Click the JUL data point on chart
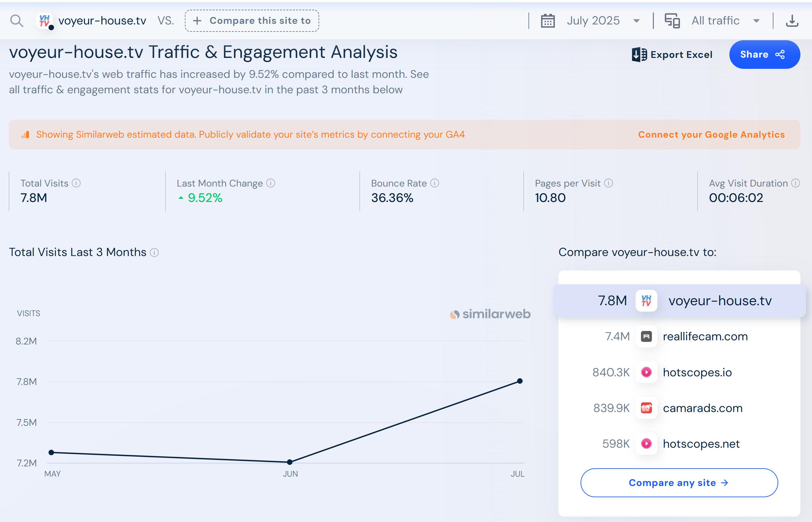Viewport: 812px width, 522px height. 520,381
